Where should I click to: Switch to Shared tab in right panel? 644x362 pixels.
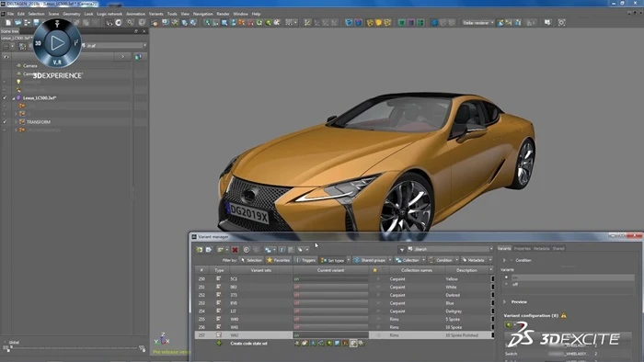(558, 248)
